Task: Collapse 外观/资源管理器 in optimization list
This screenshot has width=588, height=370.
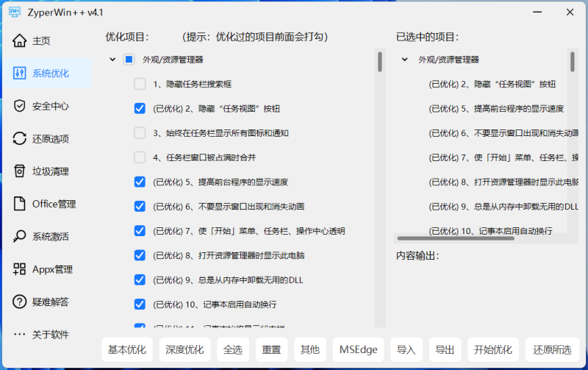Action: tap(112, 60)
